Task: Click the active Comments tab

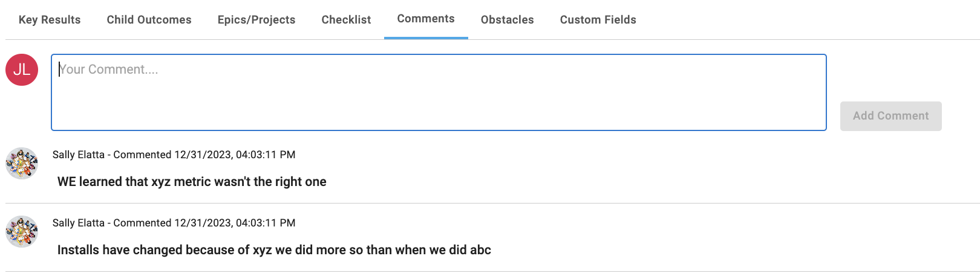Action: coord(426,19)
